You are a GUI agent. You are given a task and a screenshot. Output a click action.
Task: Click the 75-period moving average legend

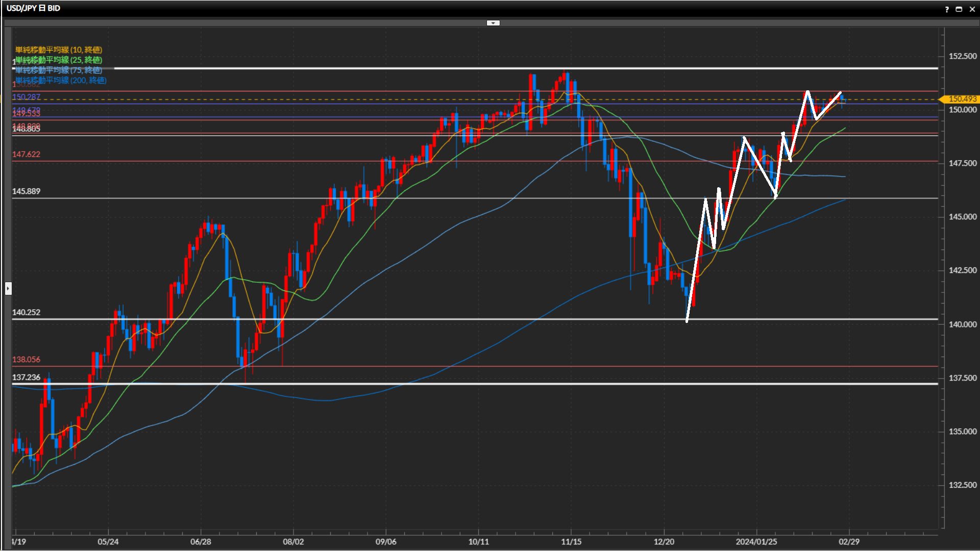(59, 70)
